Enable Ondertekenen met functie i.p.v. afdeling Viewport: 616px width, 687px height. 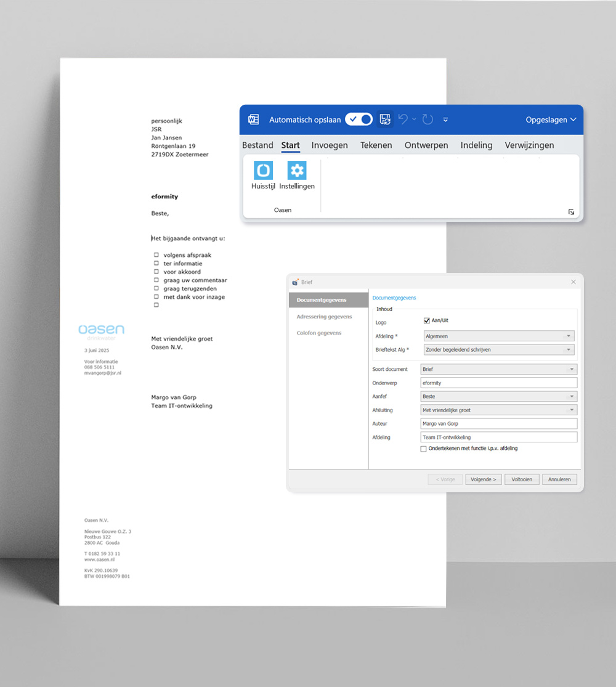pos(423,449)
